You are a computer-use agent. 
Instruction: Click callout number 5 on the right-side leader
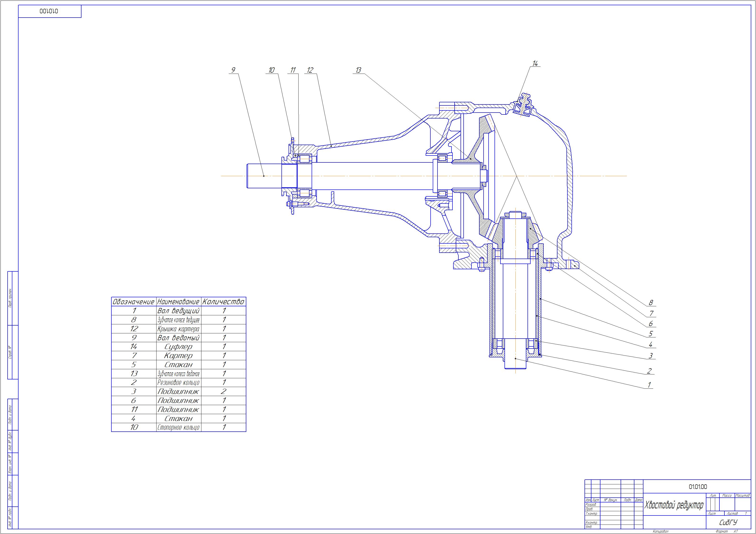[651, 334]
